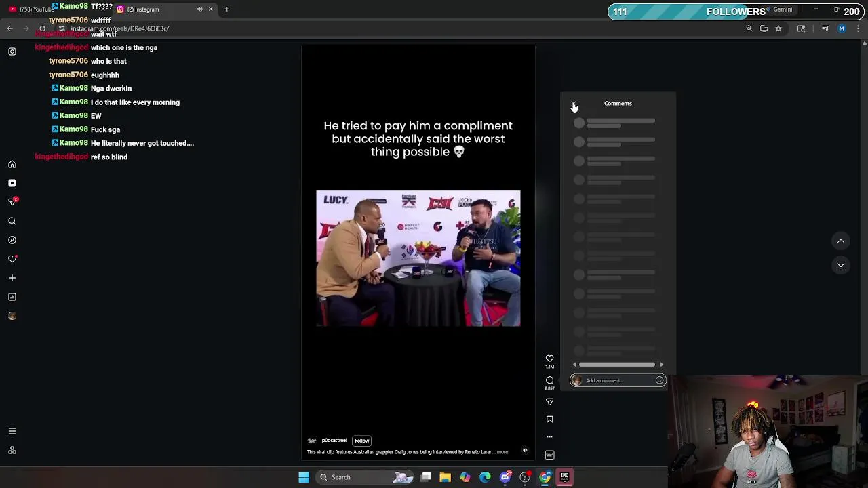Toggle comments via speech bubble icon
This screenshot has width=868, height=488.
550,380
